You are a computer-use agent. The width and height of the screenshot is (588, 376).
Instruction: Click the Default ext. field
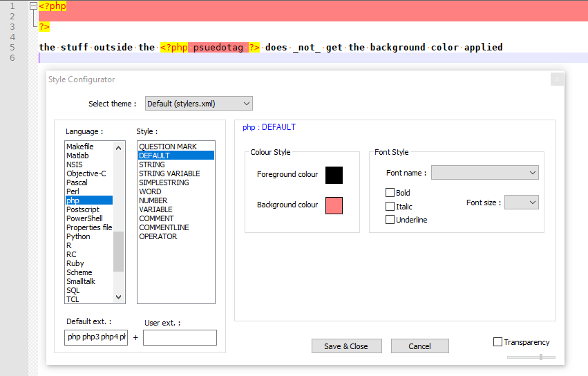pyautogui.click(x=96, y=337)
